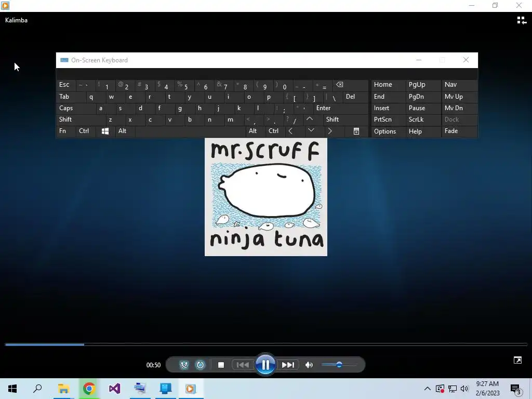Click the Kalimba song title

16,20
